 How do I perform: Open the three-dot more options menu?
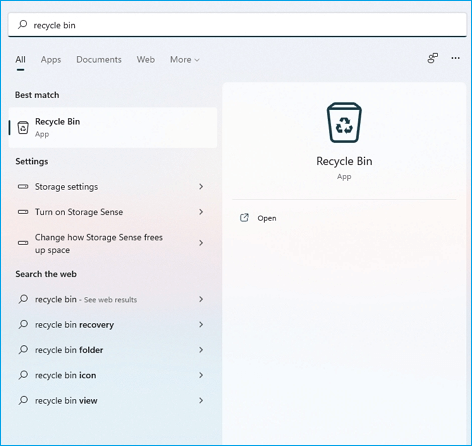[x=455, y=58]
